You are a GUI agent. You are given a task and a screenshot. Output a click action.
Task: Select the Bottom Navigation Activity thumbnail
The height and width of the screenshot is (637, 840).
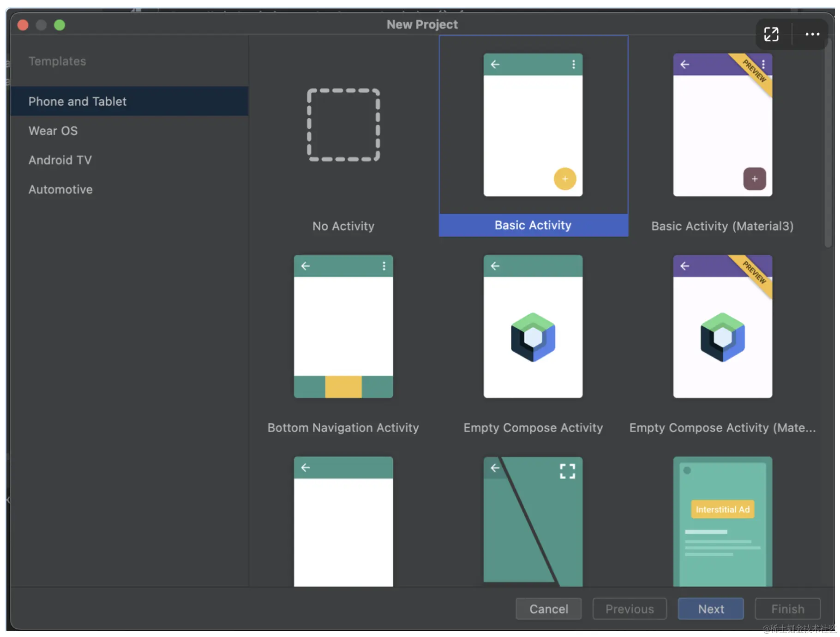tap(343, 326)
